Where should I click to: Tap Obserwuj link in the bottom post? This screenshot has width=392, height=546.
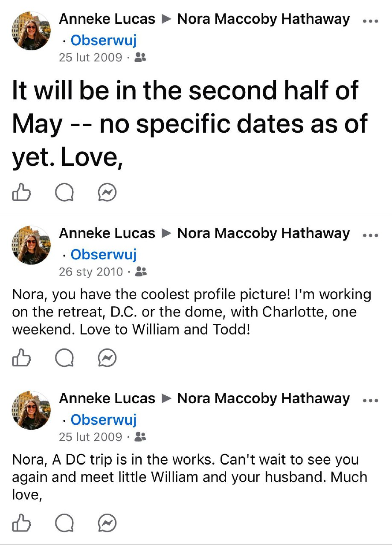click(x=103, y=419)
